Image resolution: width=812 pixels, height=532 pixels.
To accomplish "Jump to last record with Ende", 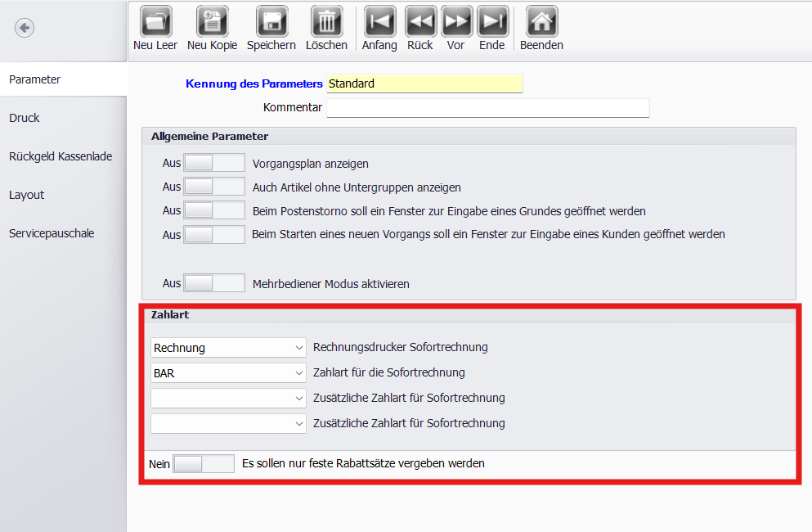I will coord(492,21).
